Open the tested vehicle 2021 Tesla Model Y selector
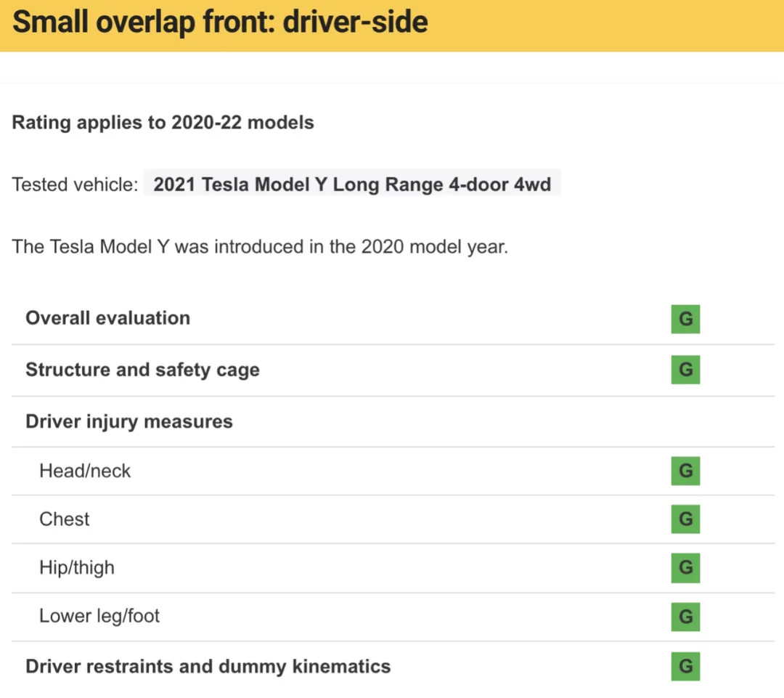Image resolution: width=784 pixels, height=698 pixels. [352, 184]
